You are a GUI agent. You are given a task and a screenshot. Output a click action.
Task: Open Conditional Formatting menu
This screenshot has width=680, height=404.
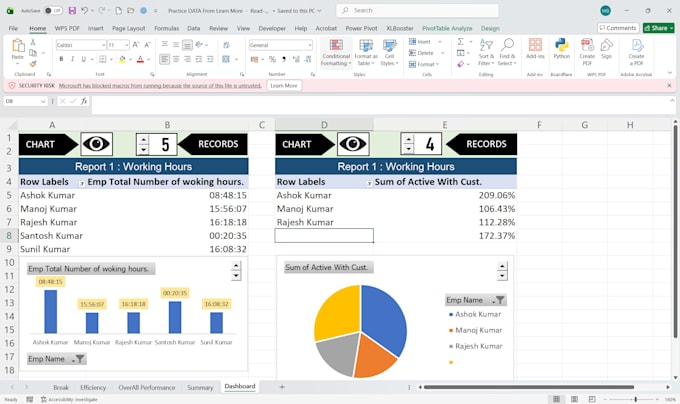pyautogui.click(x=336, y=53)
